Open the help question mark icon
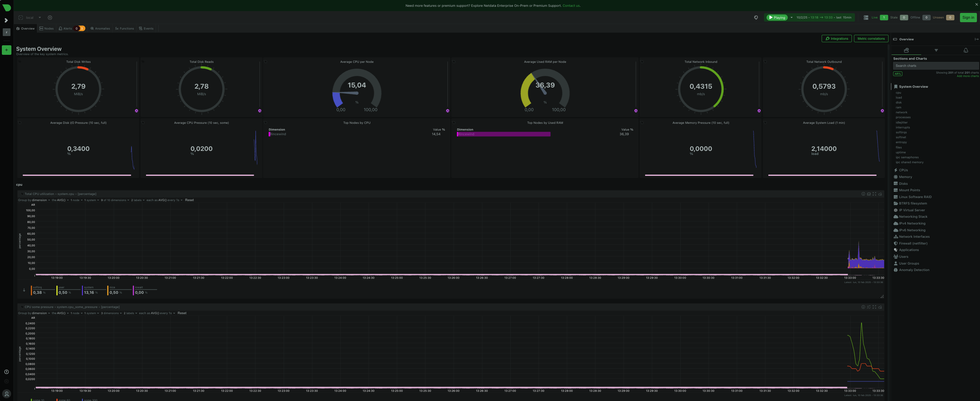 click(6, 372)
